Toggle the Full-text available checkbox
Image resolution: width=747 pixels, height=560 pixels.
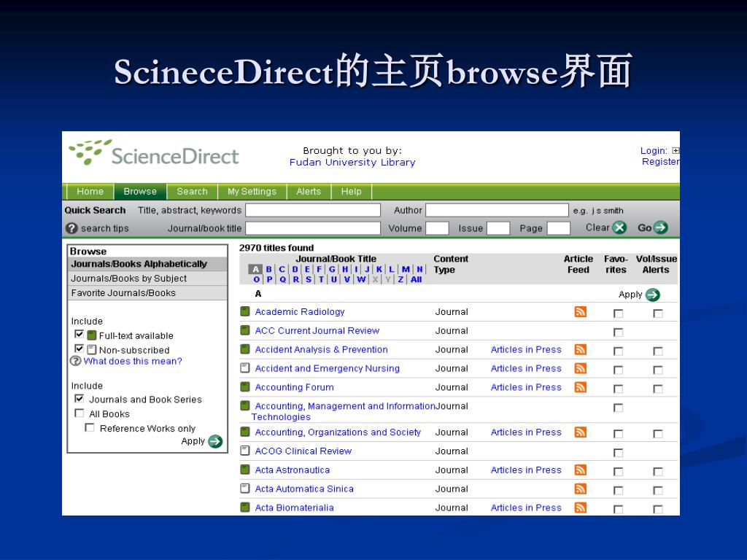point(79,334)
